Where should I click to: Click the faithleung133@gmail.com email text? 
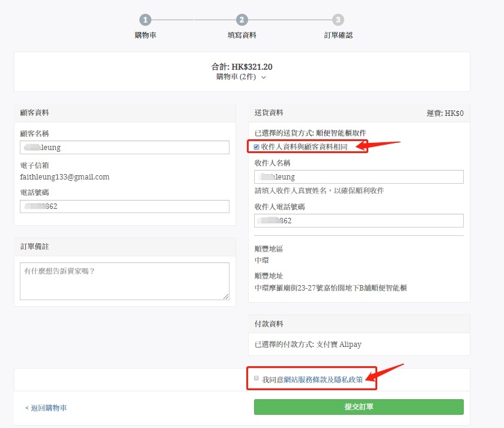pos(65,177)
